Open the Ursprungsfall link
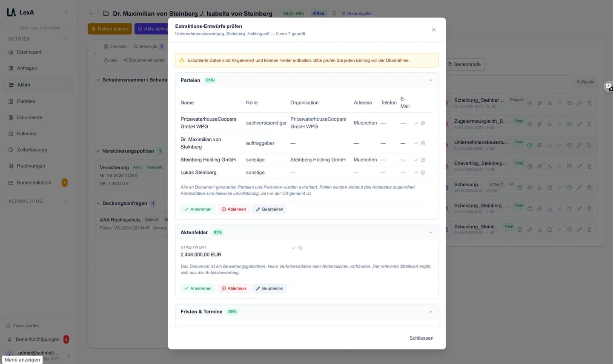613x364 pixels. pyautogui.click(x=357, y=14)
